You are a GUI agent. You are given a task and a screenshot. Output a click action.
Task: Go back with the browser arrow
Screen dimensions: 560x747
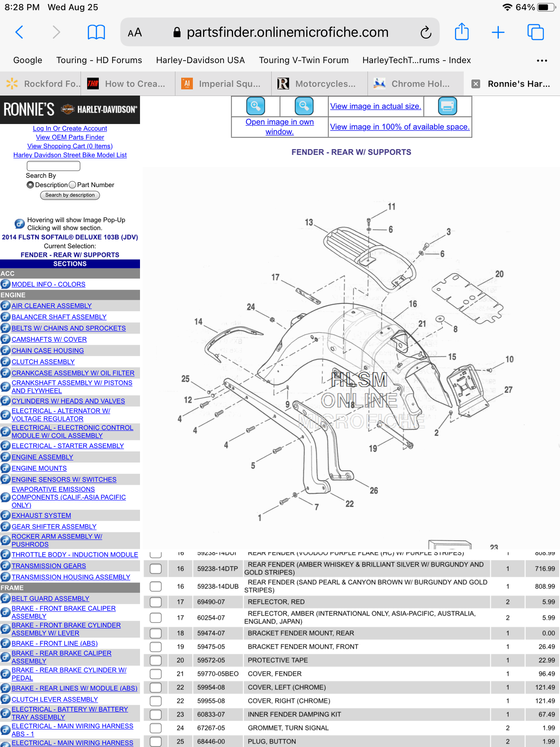coord(19,32)
